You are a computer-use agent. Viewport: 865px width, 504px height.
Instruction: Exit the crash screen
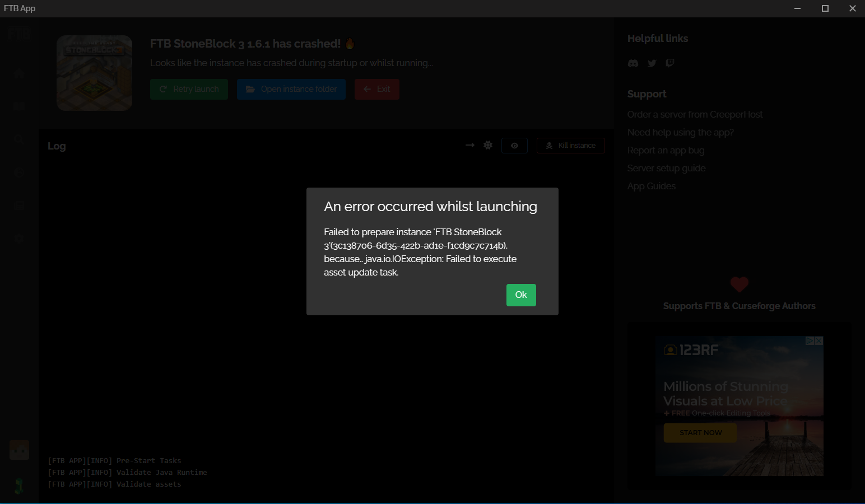click(376, 88)
